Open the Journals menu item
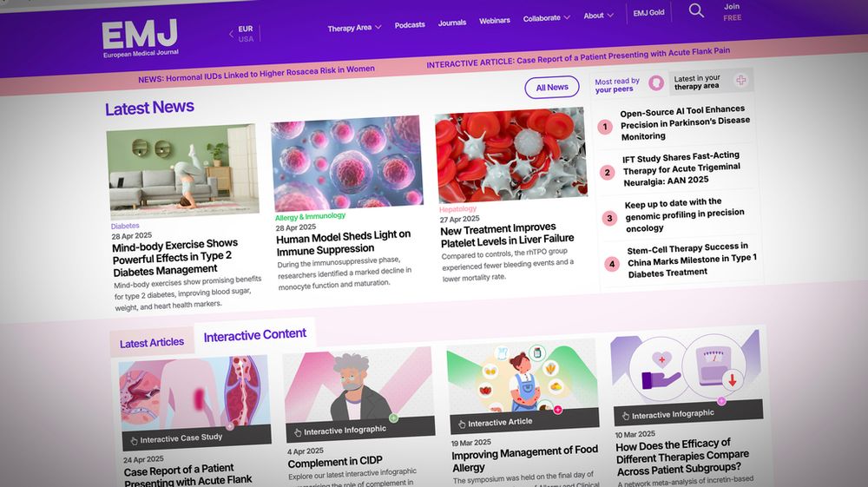This screenshot has height=487, width=868. (x=452, y=23)
